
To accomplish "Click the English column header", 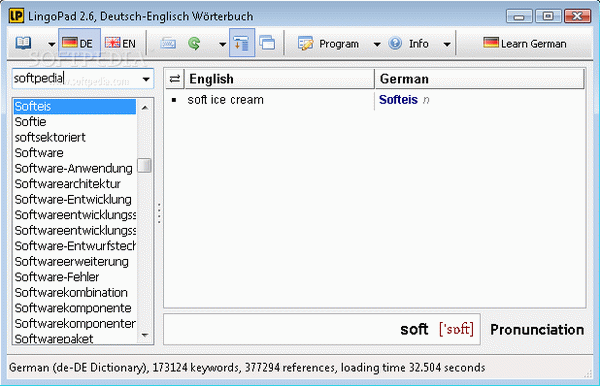I will [279, 79].
